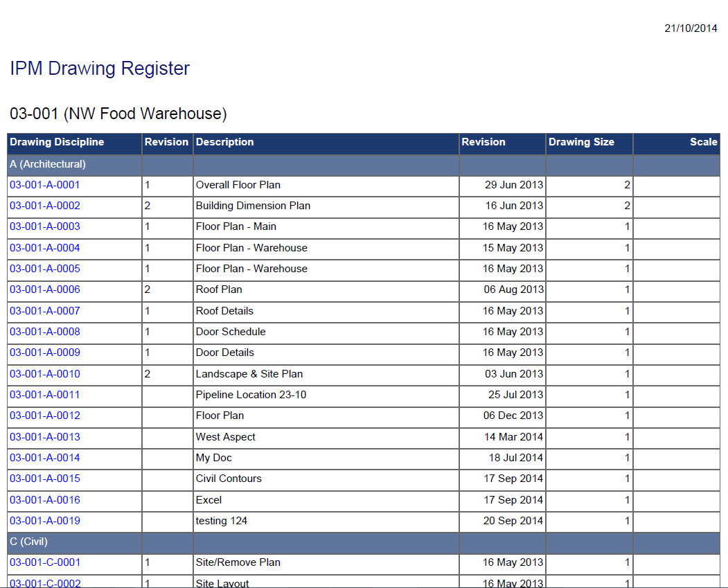
Task: Click the Drawing Size column header
Action: click(x=580, y=142)
